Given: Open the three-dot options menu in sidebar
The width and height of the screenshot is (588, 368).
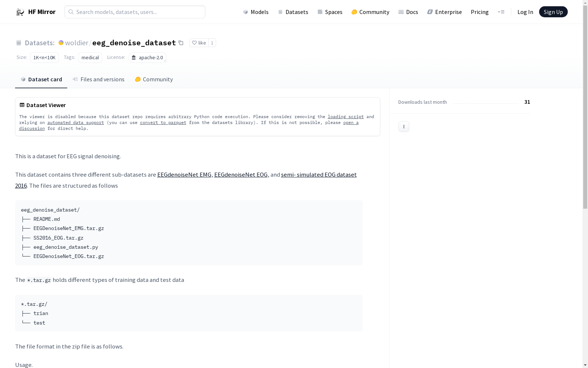Looking at the screenshot, I should pyautogui.click(x=404, y=127).
